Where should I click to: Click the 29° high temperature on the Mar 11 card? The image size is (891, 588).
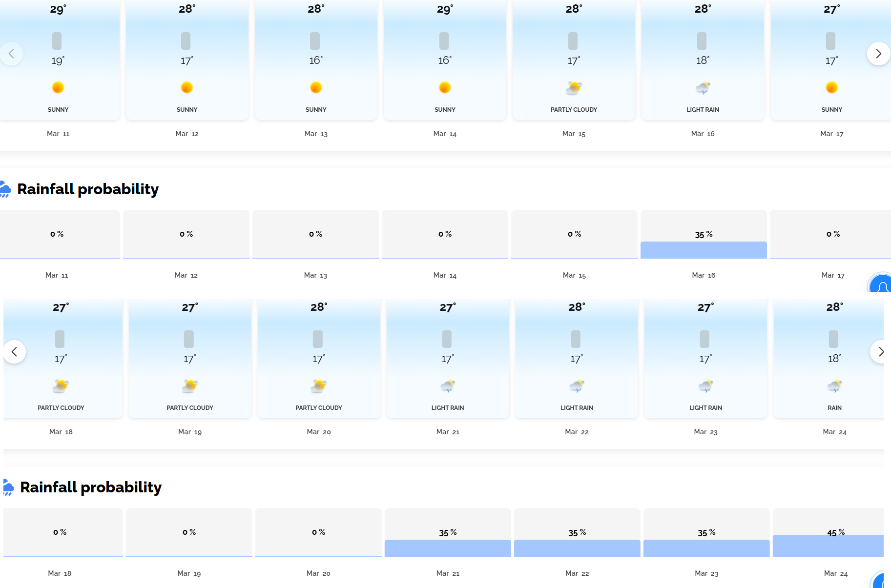(x=58, y=9)
